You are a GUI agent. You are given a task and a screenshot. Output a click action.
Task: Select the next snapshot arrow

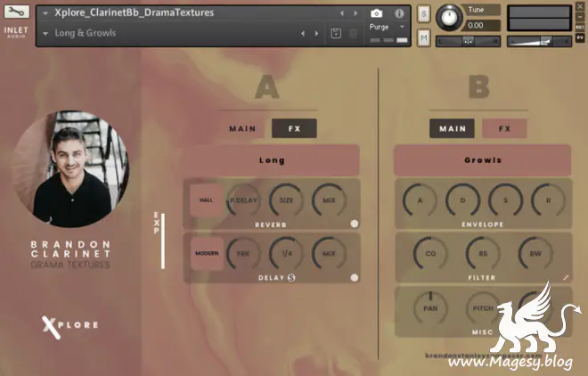pos(317,33)
